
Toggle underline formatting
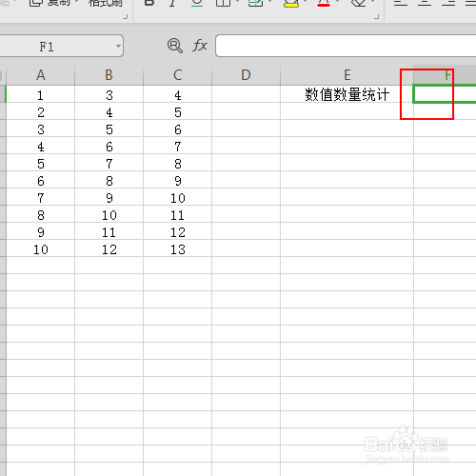pyautogui.click(x=197, y=3)
